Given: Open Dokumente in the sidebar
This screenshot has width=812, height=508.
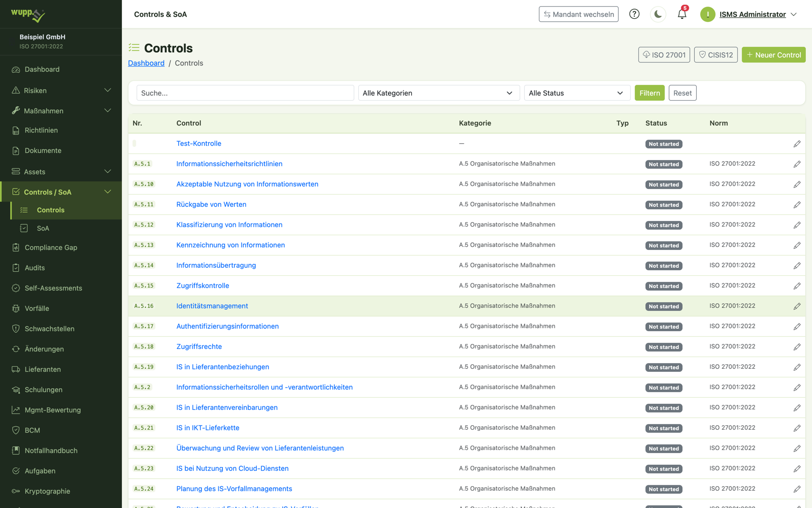Looking at the screenshot, I should click(x=61, y=151).
